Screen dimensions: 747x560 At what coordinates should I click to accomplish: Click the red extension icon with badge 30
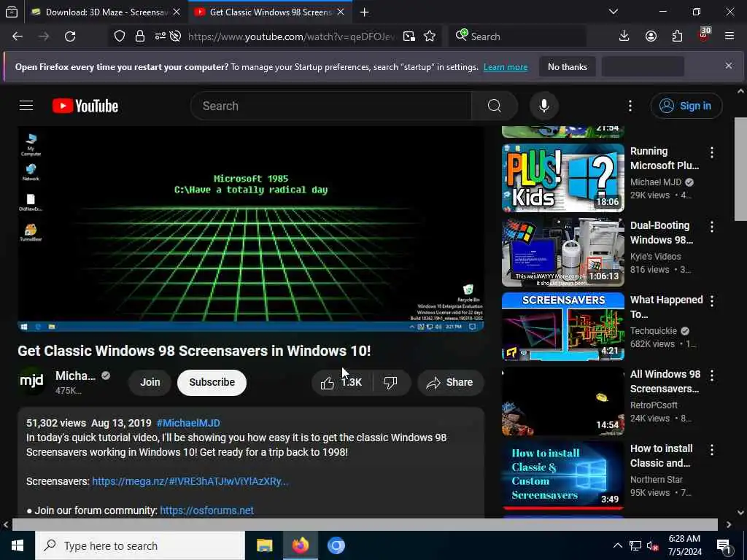pos(704,35)
